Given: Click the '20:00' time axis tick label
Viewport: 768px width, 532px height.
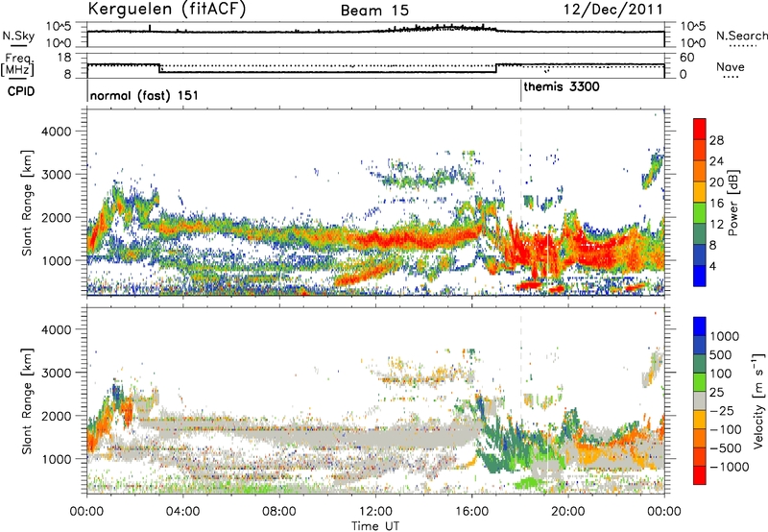Looking at the screenshot, I should coord(567,512).
